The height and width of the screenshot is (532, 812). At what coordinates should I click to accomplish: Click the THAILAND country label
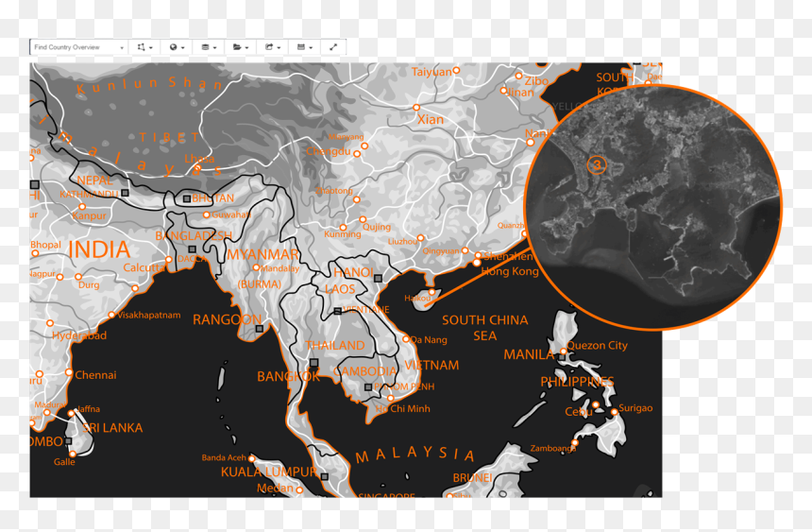coord(335,345)
